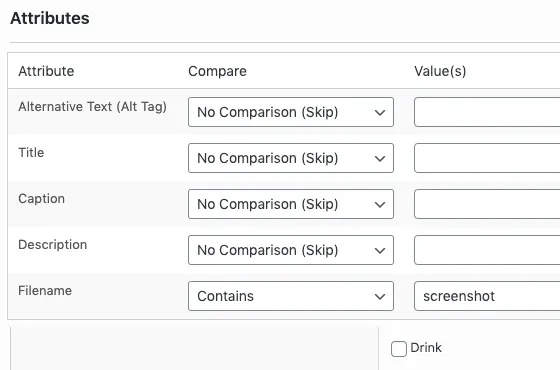560x370 pixels.
Task: Focus the Alternative Text value field
Action: (487, 112)
